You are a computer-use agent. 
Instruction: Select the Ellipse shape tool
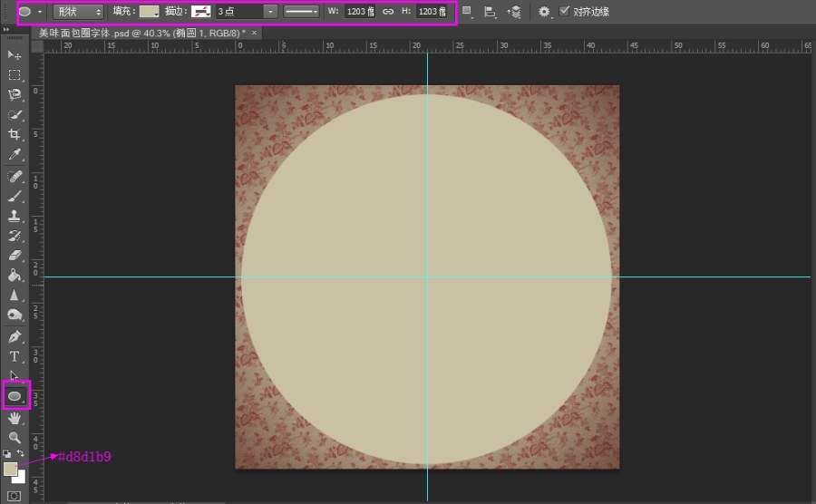pyautogui.click(x=15, y=396)
